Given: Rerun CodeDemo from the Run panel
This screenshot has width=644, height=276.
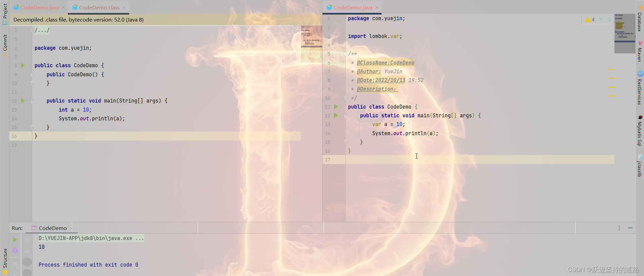Looking at the screenshot, I should coord(15,240).
